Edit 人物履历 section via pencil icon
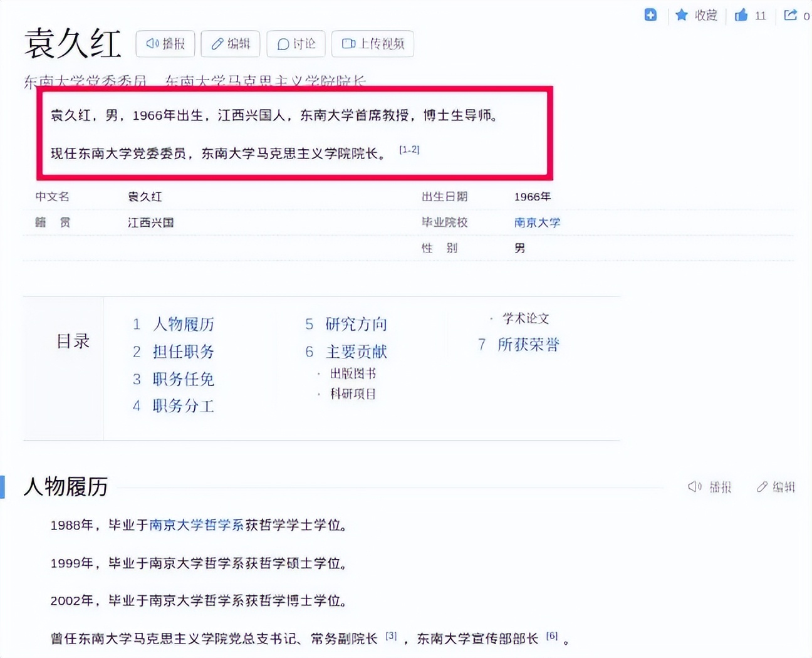This screenshot has width=812, height=658. [762, 486]
